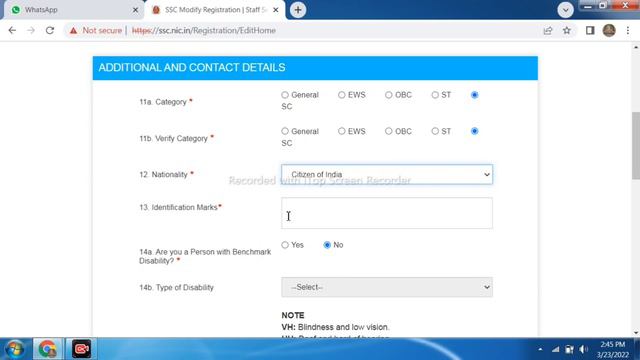Click the scrollbar up arrow
Screen dimensions: 640x360
pyautogui.click(x=636, y=47)
